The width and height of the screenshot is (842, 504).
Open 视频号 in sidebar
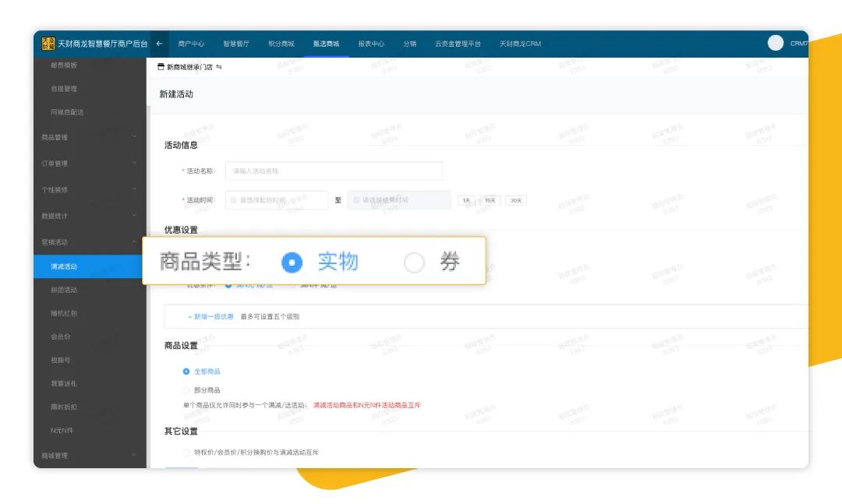61,360
